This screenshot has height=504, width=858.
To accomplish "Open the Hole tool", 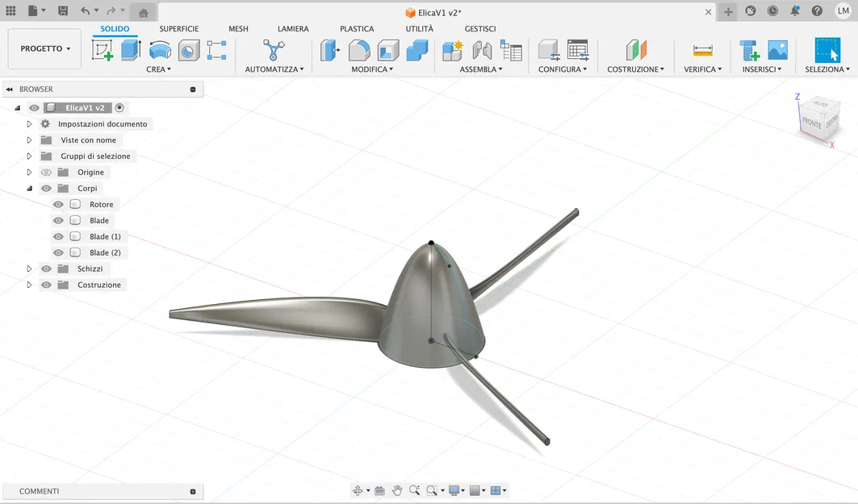I will 188,50.
